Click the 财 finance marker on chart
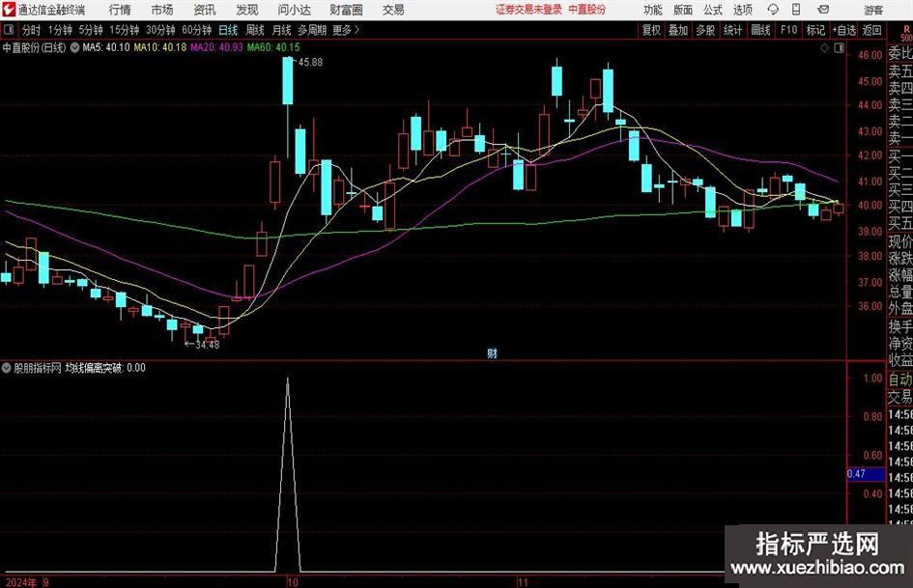The height and width of the screenshot is (588, 913). (493, 352)
